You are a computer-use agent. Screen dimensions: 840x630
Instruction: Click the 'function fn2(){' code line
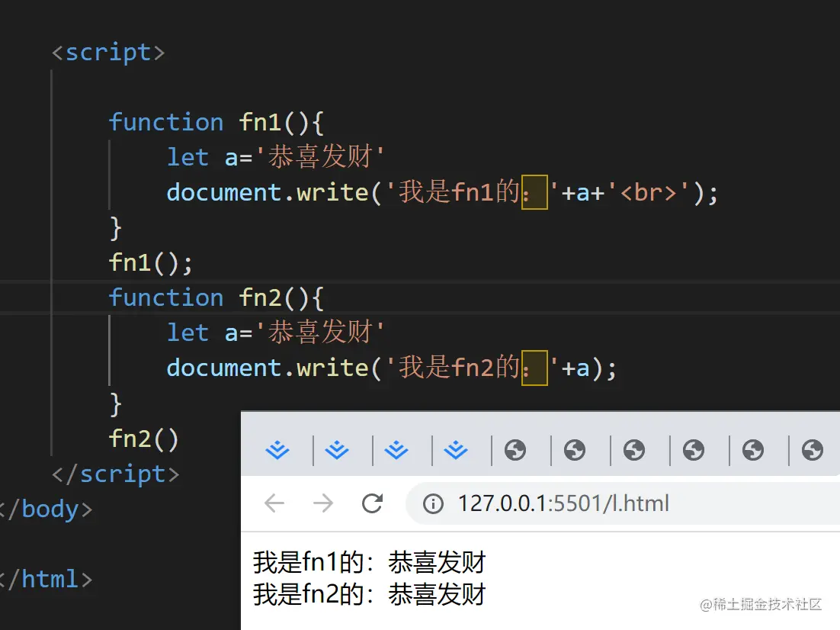pyautogui.click(x=216, y=297)
